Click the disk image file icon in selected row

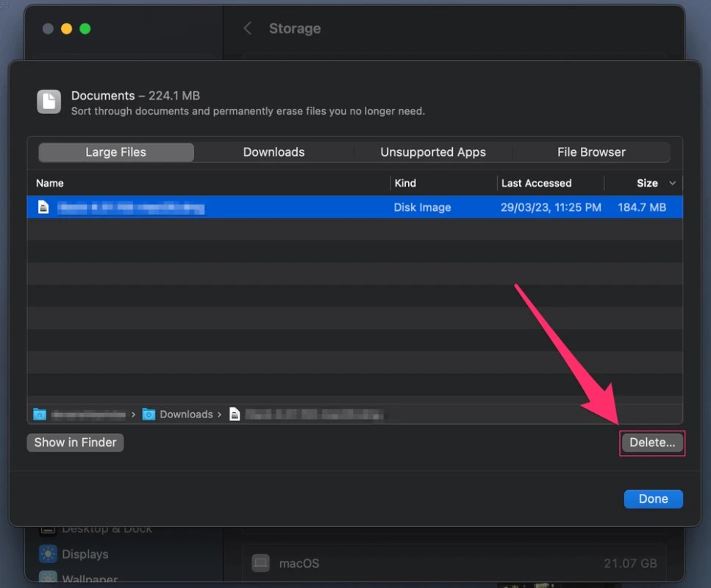(43, 207)
